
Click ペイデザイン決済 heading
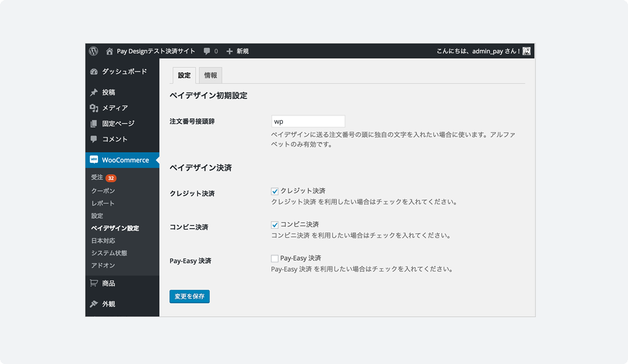coord(201,168)
